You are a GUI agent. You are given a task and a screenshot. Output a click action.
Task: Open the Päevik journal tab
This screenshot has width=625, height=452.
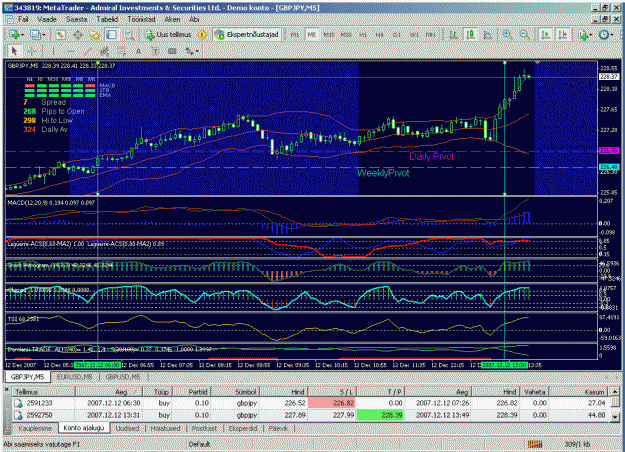(x=278, y=428)
